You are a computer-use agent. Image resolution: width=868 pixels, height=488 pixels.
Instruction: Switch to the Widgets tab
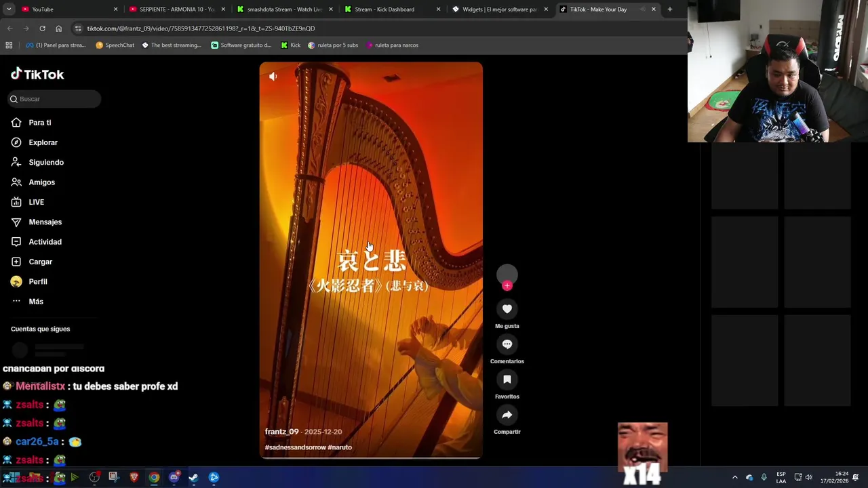499,9
